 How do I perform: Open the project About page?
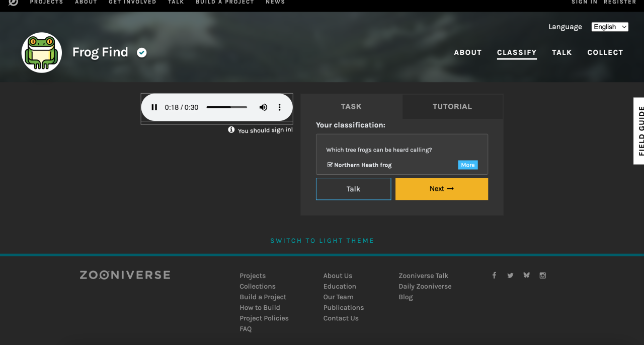(x=468, y=52)
